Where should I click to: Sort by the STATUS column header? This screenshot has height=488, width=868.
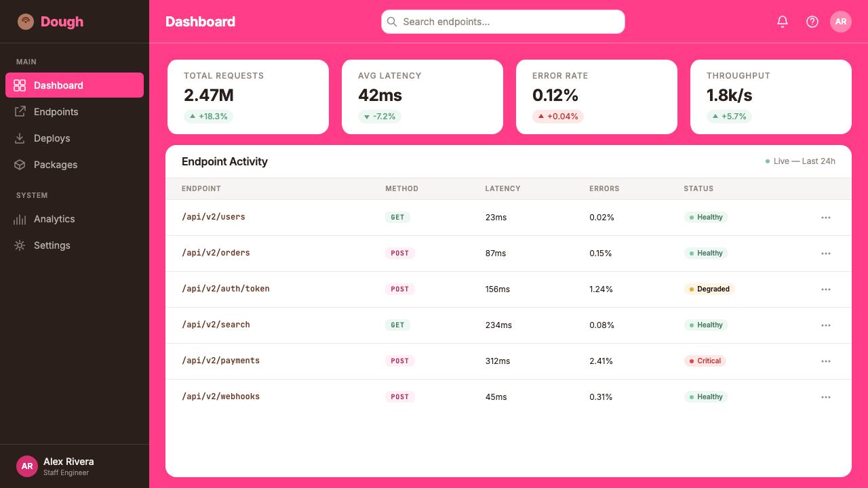pyautogui.click(x=698, y=188)
